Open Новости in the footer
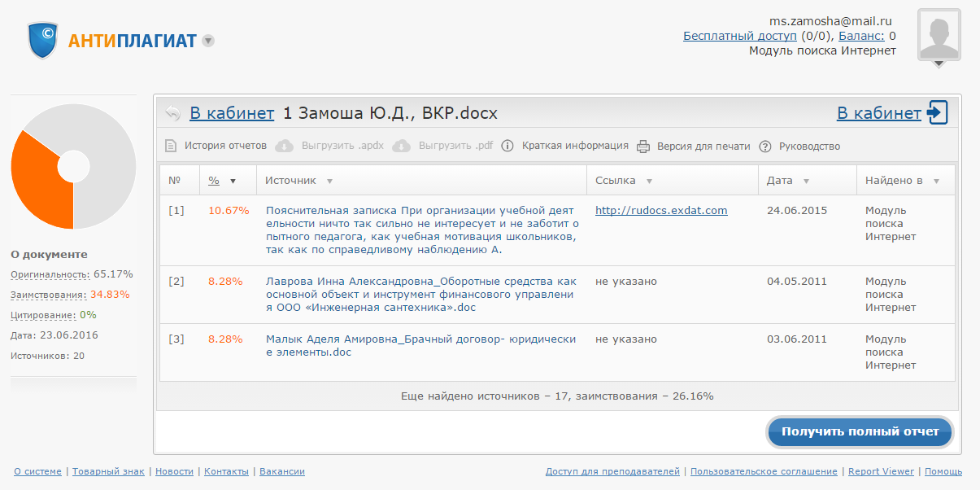The image size is (980, 490). [x=174, y=471]
